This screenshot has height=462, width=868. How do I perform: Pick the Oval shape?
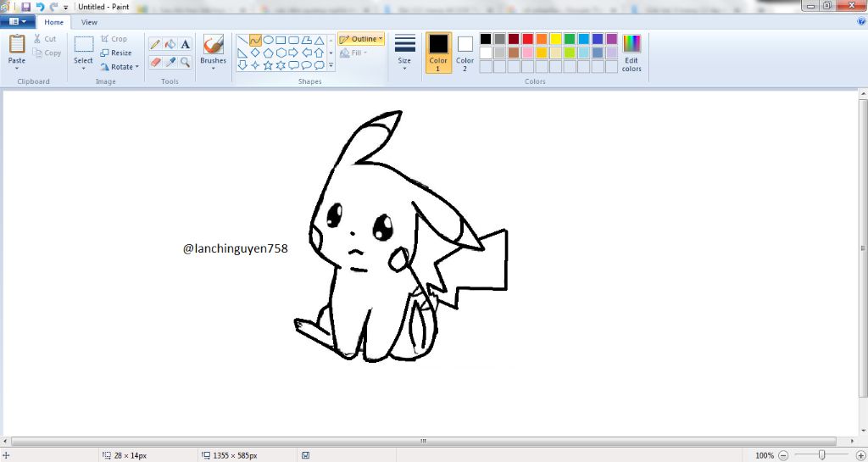coord(268,41)
